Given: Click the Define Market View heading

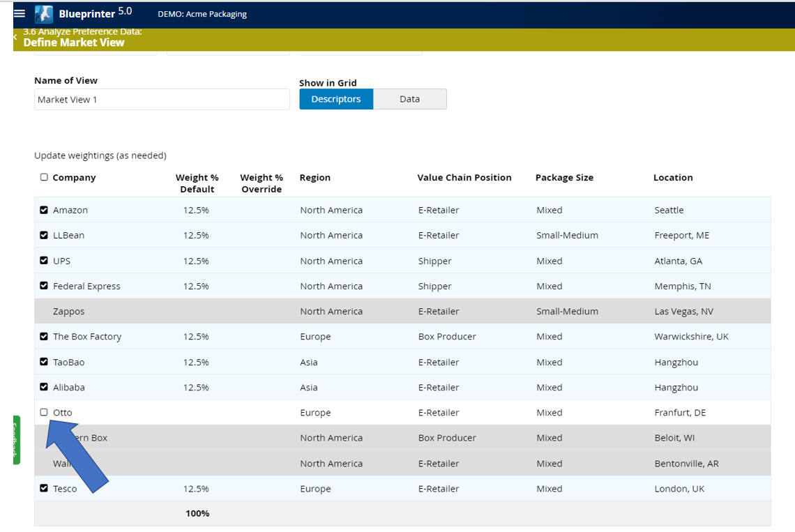Looking at the screenshot, I should (x=73, y=43).
